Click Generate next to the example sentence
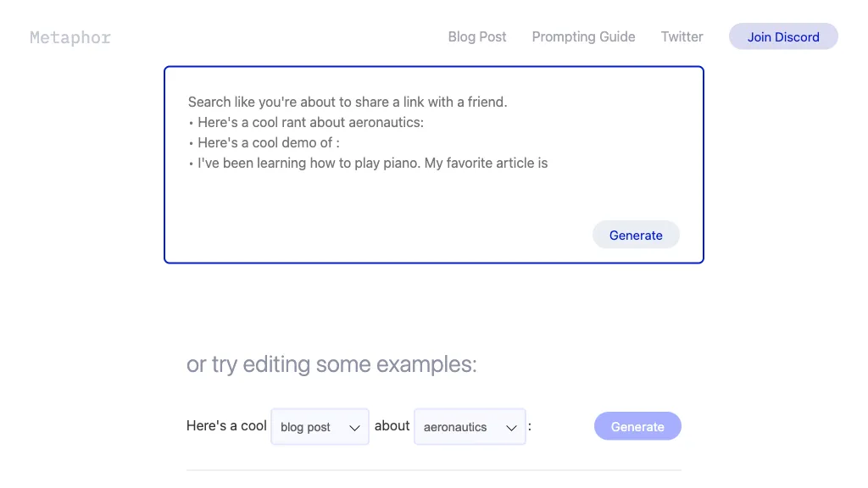This screenshot has width=868, height=488. (x=637, y=426)
